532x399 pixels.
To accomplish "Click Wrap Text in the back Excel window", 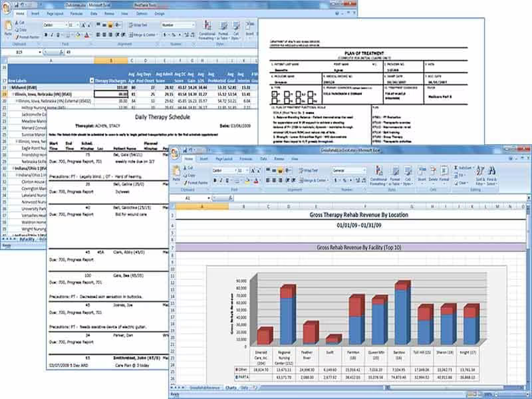I will click(x=138, y=25).
